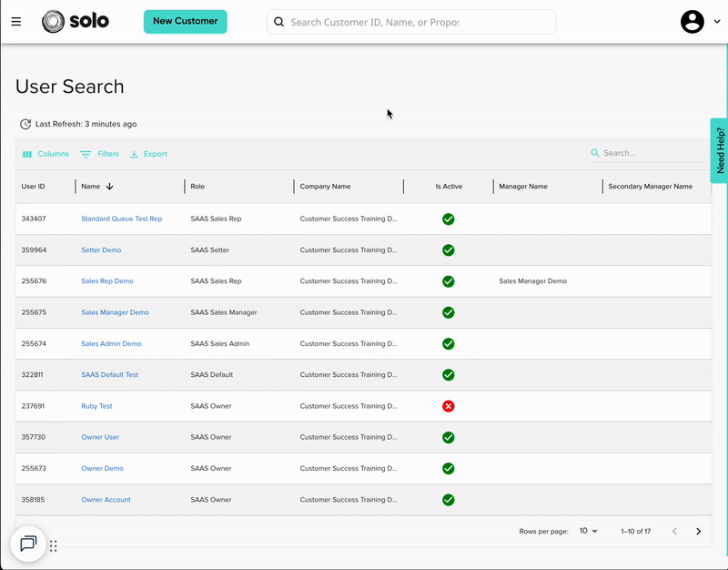The image size is (728, 570).
Task: Export the user table
Action: coord(148,154)
